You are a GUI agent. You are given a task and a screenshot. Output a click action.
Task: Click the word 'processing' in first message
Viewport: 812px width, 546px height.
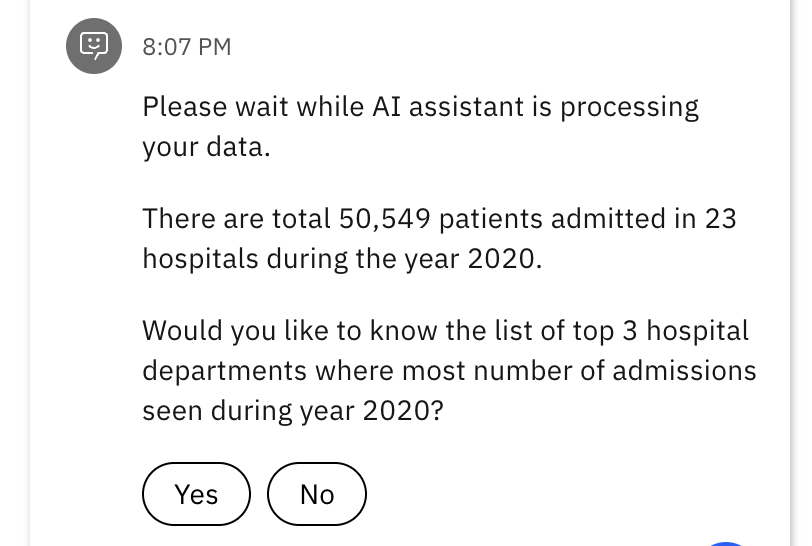pos(630,107)
